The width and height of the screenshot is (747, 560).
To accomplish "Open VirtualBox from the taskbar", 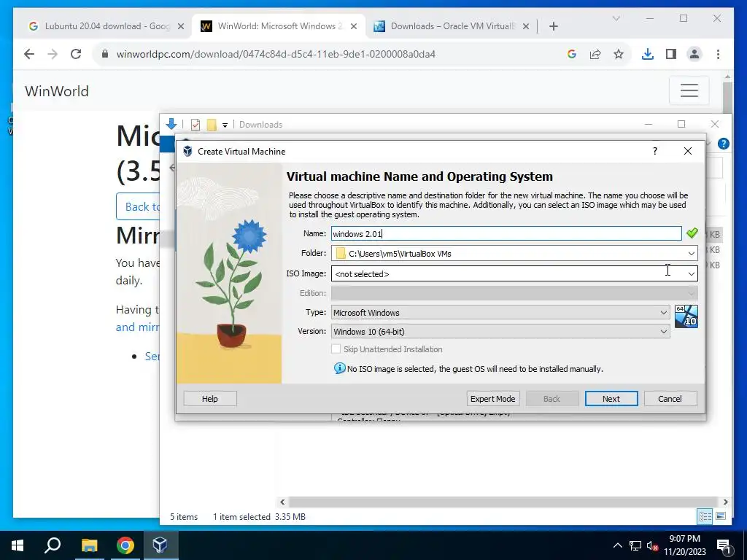I will tap(160, 545).
